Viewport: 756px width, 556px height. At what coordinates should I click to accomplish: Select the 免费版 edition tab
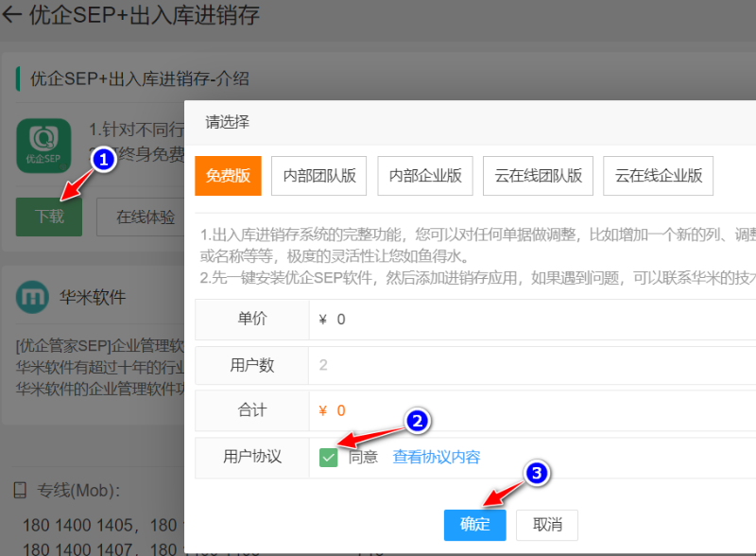click(x=228, y=176)
